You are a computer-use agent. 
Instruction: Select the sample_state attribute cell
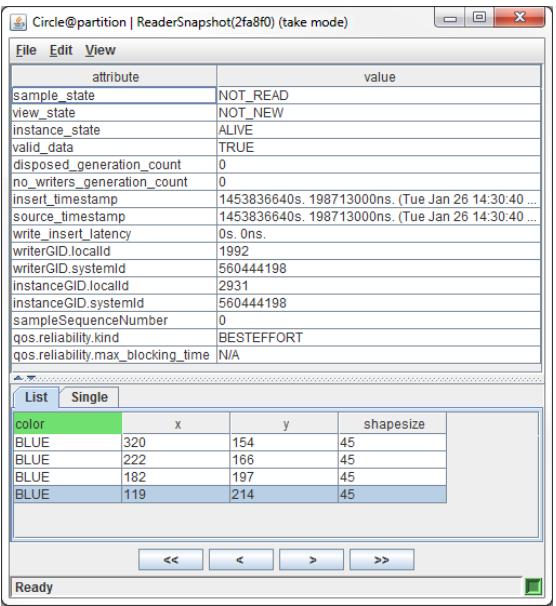[114, 95]
